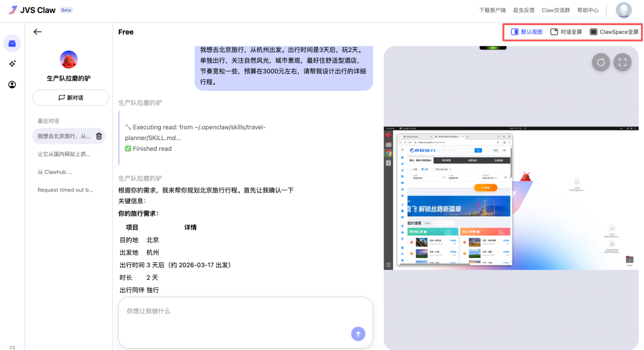
Task: Open the account profile icon in sidebar
Action: [x=12, y=85]
